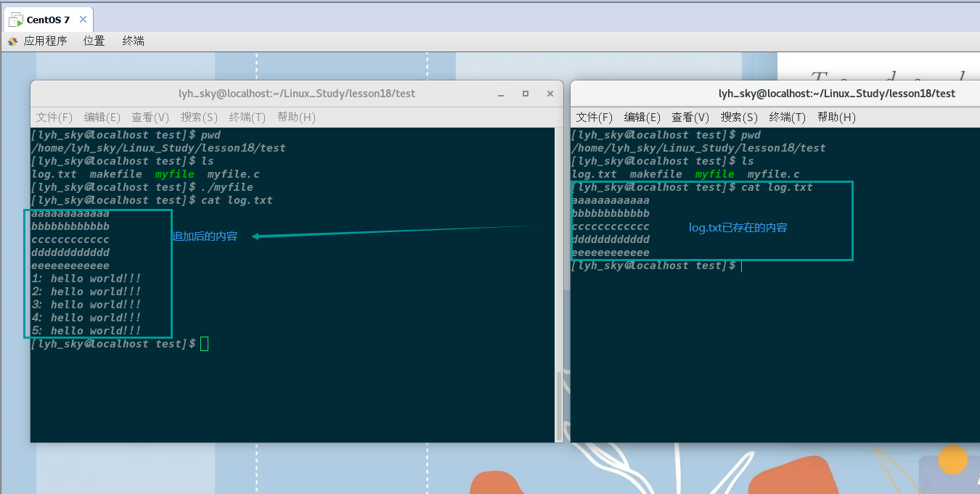Open 帮助(H) menu in left terminal
This screenshot has width=980, height=494.
296,117
